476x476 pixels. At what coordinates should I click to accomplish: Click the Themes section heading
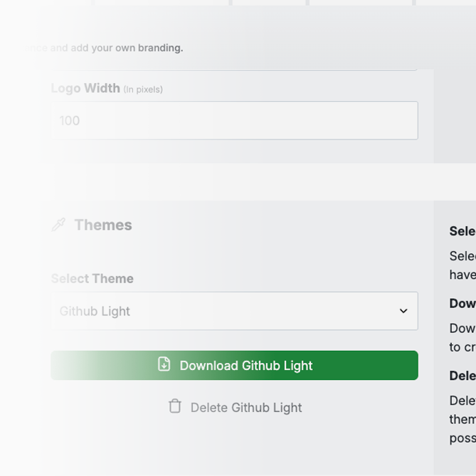click(103, 225)
